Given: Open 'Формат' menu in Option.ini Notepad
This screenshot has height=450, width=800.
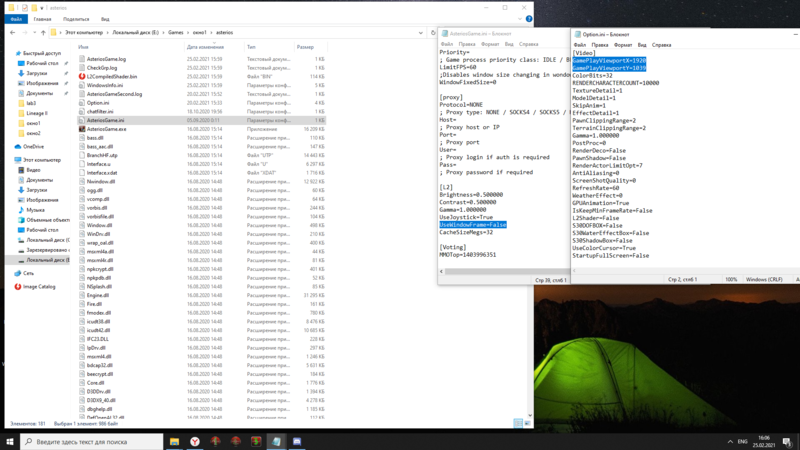Looking at the screenshot, I should tap(622, 44).
